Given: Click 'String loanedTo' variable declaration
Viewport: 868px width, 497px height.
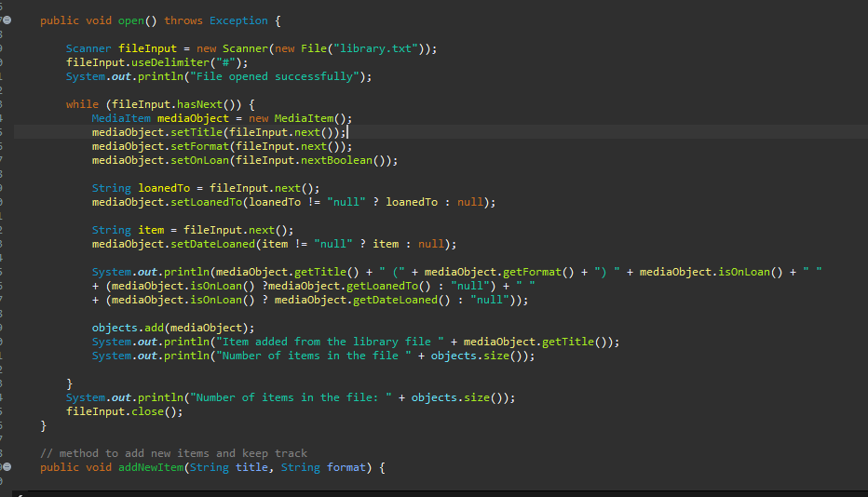Looking at the screenshot, I should point(141,188).
